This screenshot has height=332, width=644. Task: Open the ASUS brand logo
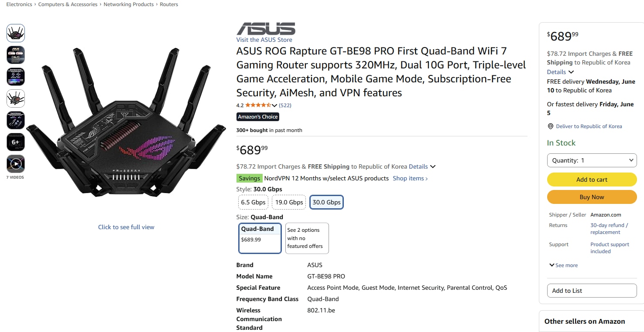point(266,29)
